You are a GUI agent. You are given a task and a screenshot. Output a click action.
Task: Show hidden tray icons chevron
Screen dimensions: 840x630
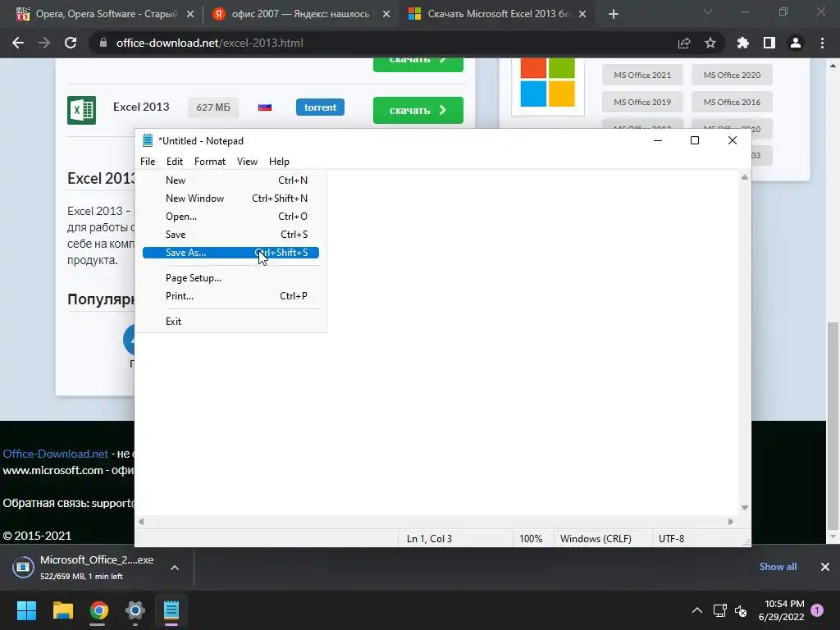697,610
